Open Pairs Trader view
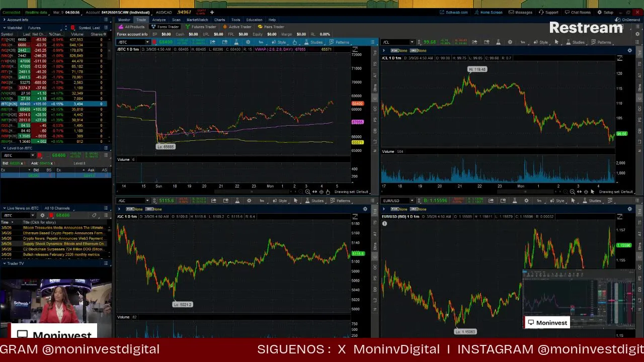The height and width of the screenshot is (362, 644). (x=272, y=27)
